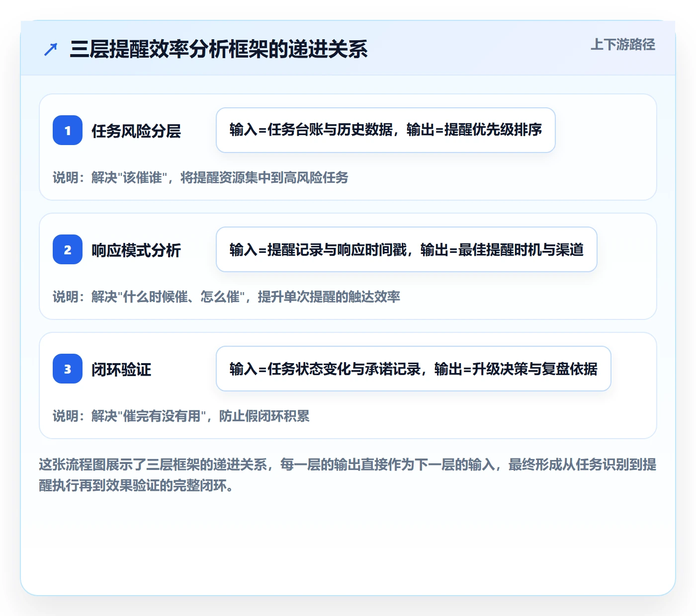Click the title 三层提醒效率分析框架的递进关系

click(219, 49)
